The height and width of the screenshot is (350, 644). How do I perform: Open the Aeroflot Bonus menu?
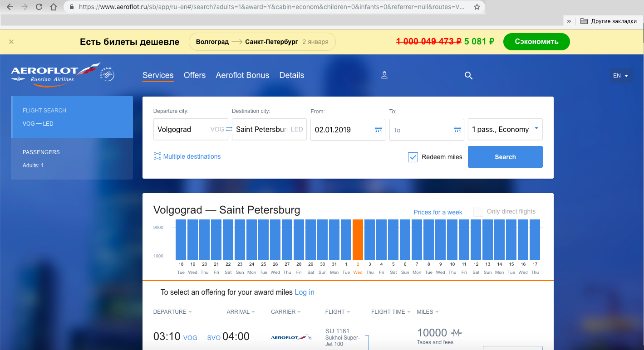[242, 75]
